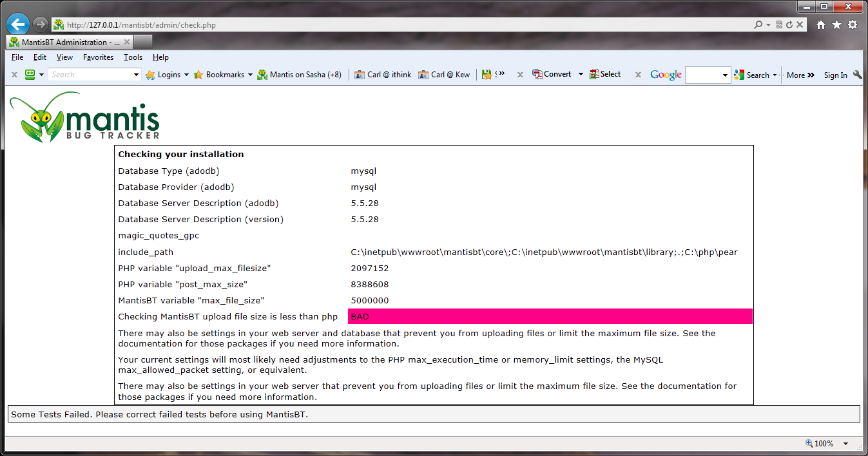Click the Google toolbar search input field
The height and width of the screenshot is (456, 868).
click(703, 75)
